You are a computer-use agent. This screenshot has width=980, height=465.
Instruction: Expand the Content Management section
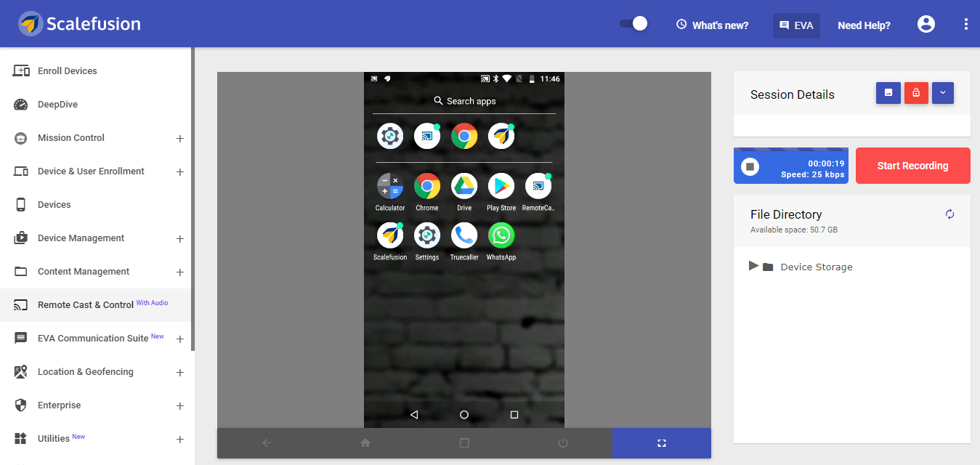(x=180, y=272)
